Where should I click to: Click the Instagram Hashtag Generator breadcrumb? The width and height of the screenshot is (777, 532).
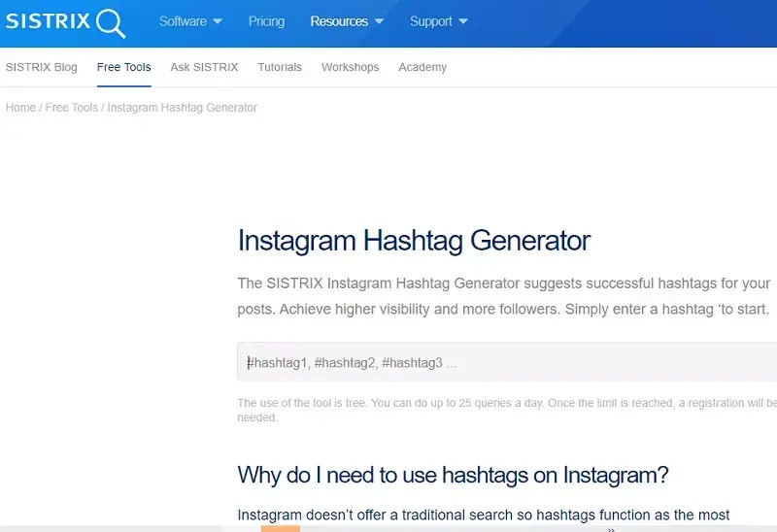[x=182, y=108]
